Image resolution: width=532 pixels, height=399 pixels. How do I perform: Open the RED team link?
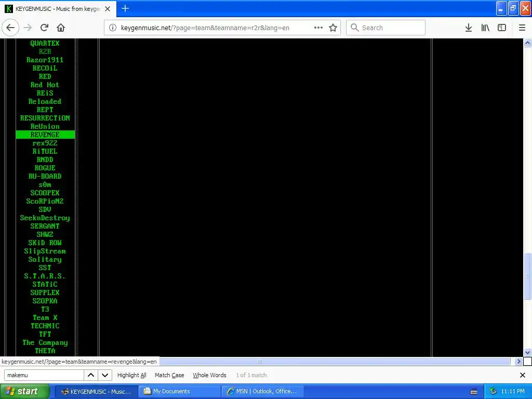click(45, 76)
